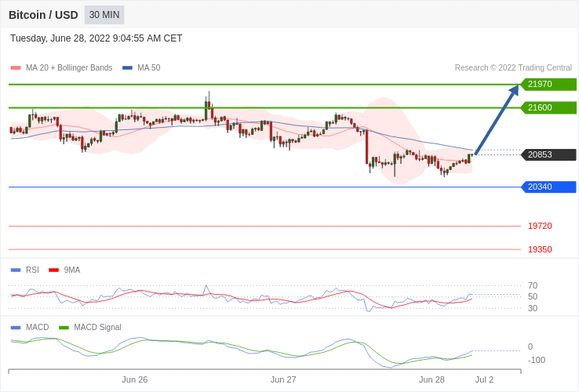Click the 20340 pivot price tag
Screen dimensions: 579x392
pyautogui.click(x=548, y=187)
